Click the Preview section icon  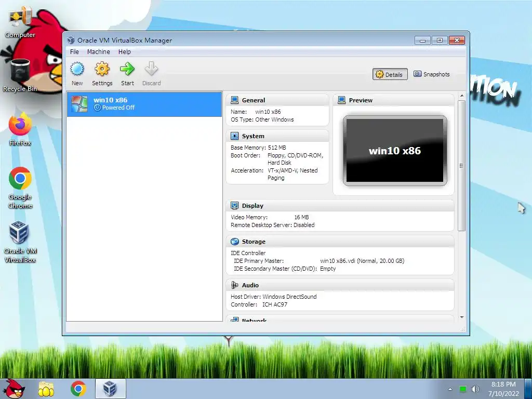point(342,100)
